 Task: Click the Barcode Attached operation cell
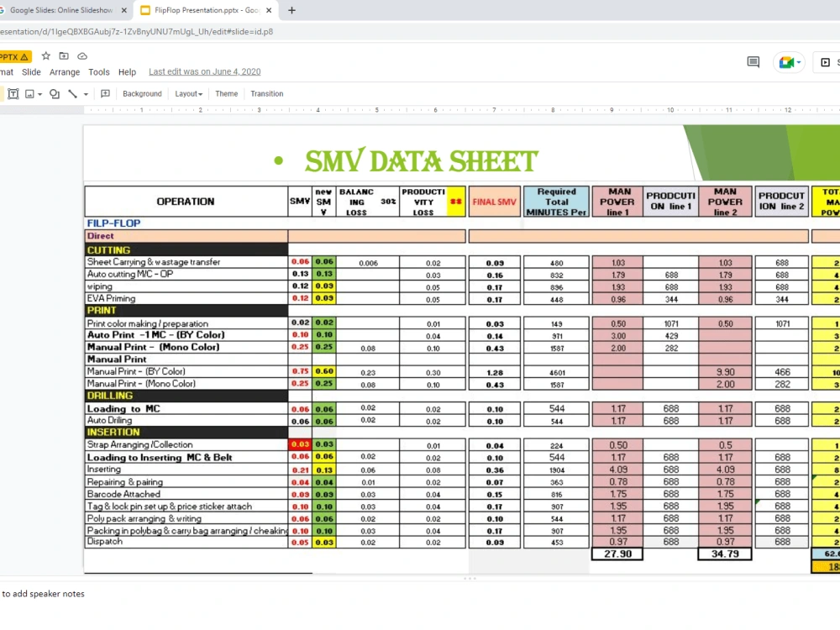point(186,494)
